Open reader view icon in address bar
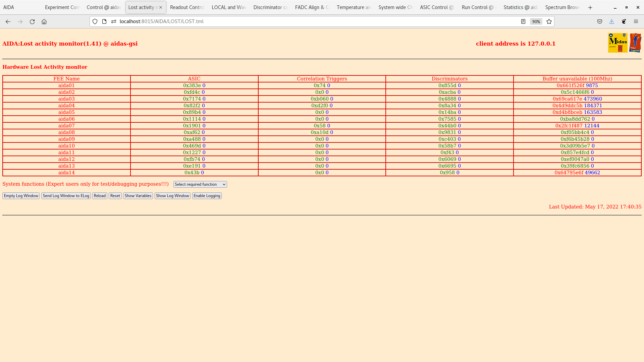Screen dimensions: 644x362 pyautogui.click(x=523, y=21)
